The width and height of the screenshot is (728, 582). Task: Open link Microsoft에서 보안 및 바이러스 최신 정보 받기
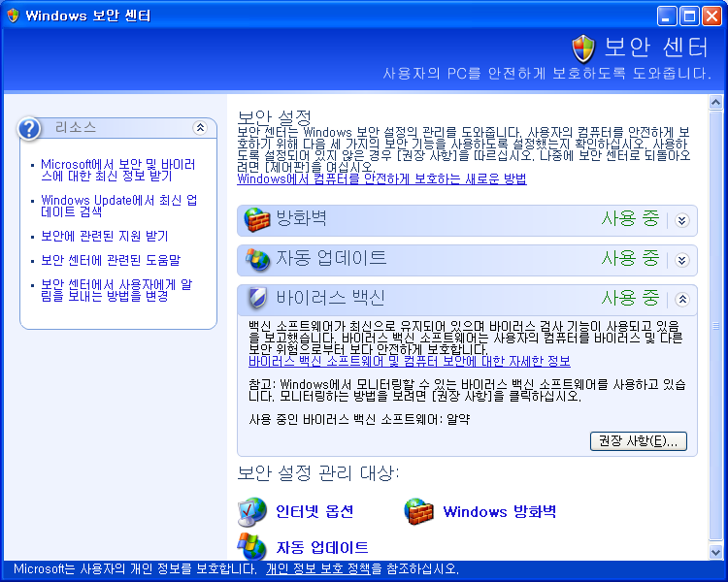pyautogui.click(x=117, y=170)
